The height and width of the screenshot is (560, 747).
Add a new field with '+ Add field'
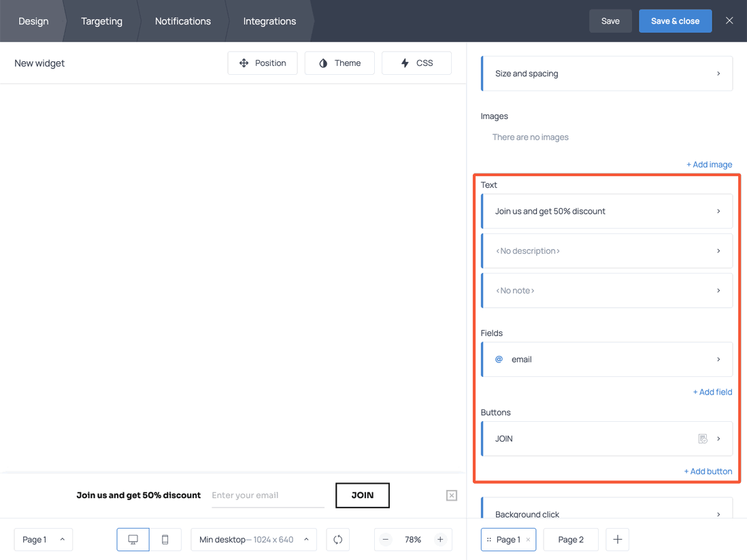tap(712, 391)
